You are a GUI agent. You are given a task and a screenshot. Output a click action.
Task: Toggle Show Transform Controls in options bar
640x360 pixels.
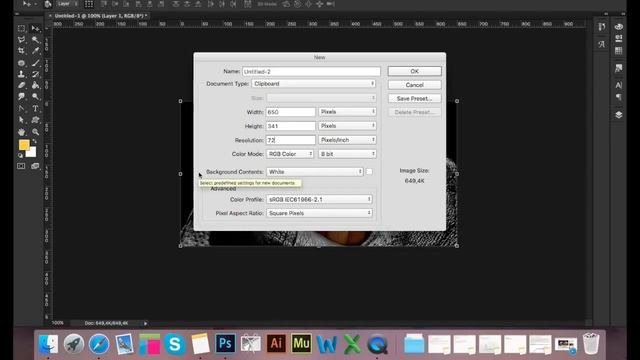coord(89,4)
